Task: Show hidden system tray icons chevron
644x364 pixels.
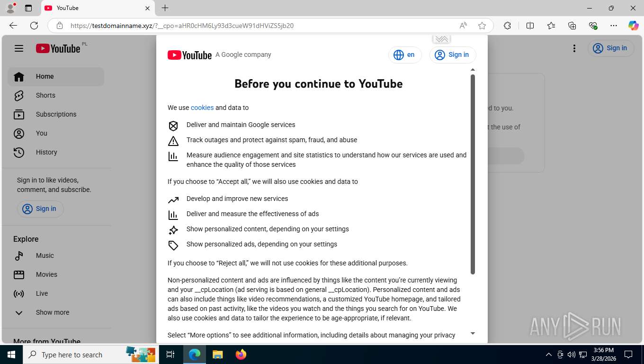Action: (549, 355)
